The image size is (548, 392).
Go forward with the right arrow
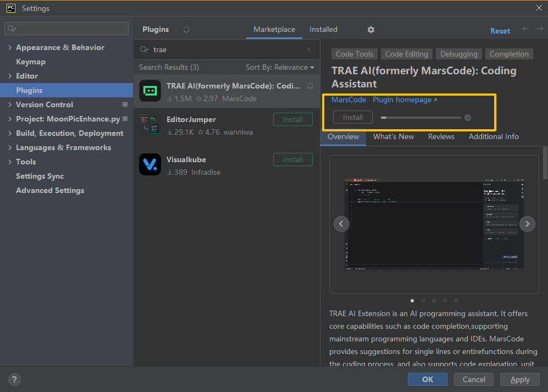click(540, 29)
